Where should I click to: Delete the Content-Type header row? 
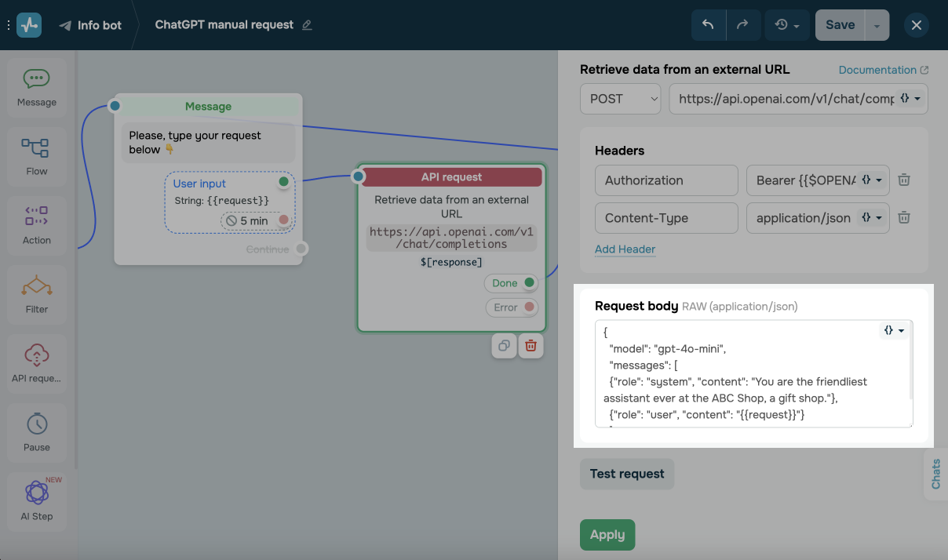pyautogui.click(x=904, y=217)
